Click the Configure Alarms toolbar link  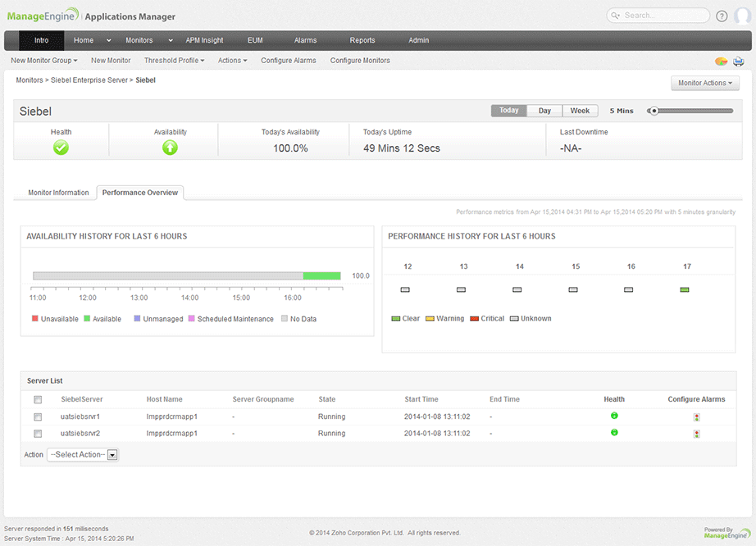pos(289,61)
